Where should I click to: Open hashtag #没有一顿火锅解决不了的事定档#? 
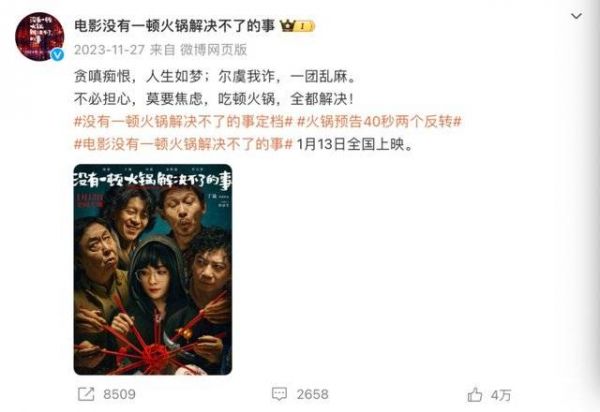pos(183,122)
